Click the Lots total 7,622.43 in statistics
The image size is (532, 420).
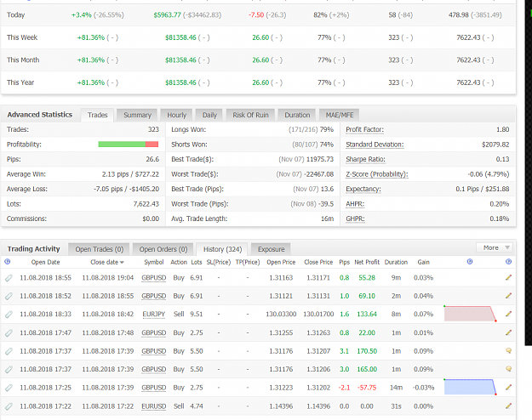click(x=146, y=204)
